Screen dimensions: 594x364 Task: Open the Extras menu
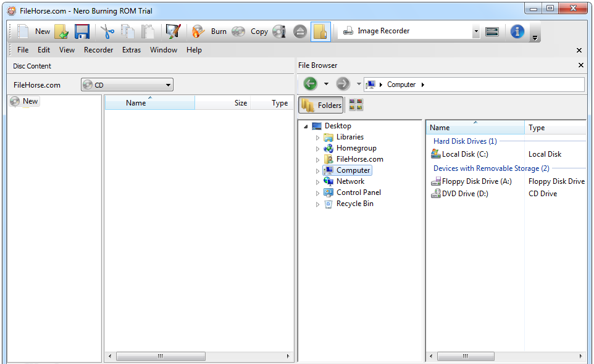pos(132,50)
